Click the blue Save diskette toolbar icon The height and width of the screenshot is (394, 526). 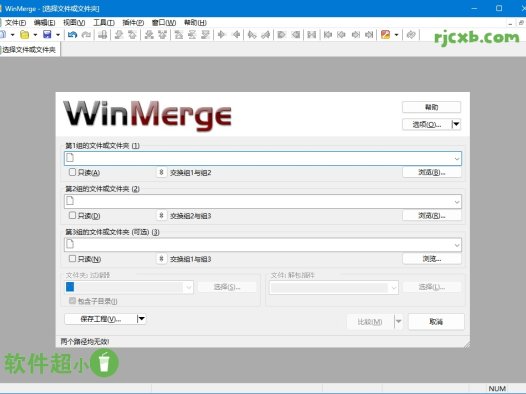[47, 35]
